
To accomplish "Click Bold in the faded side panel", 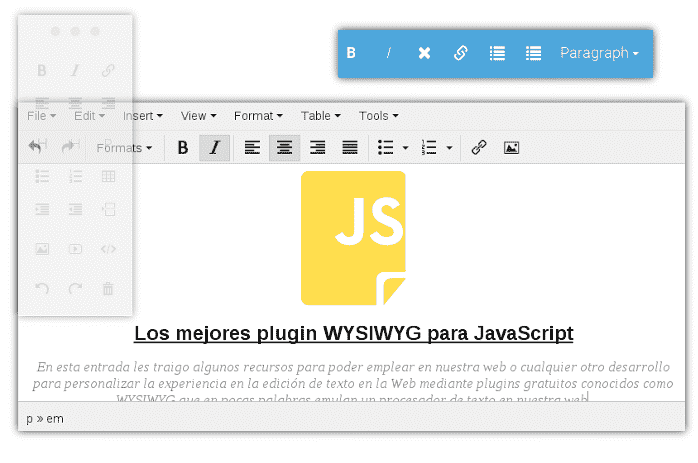I will click(42, 70).
